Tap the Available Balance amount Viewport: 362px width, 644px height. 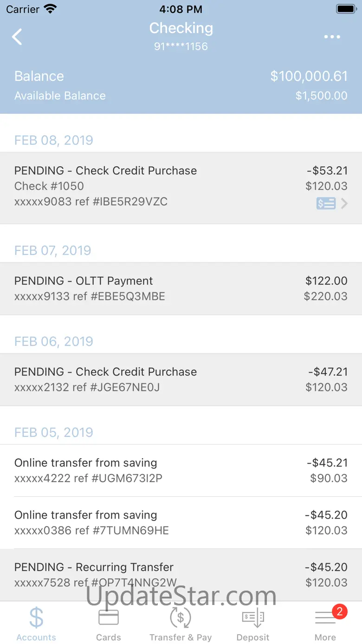pyautogui.click(x=321, y=96)
